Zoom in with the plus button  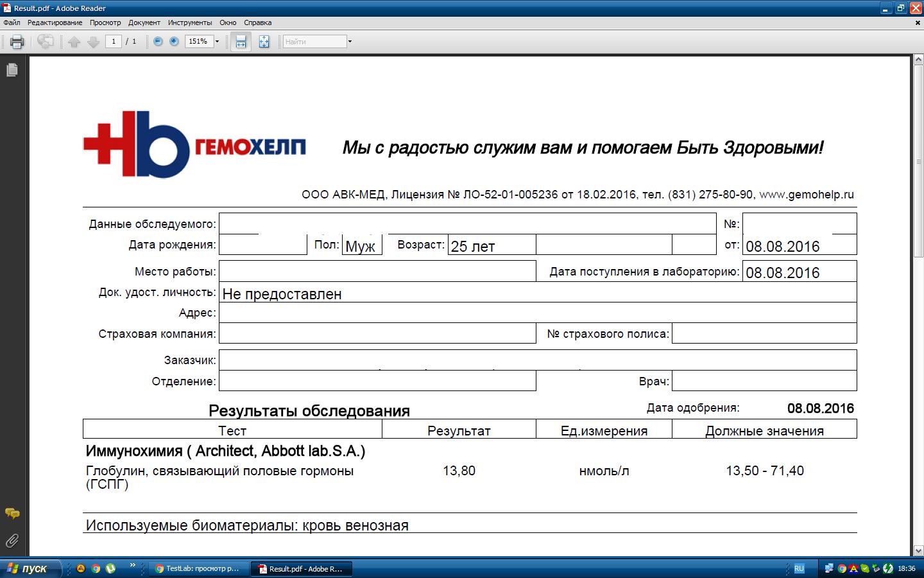(x=174, y=42)
